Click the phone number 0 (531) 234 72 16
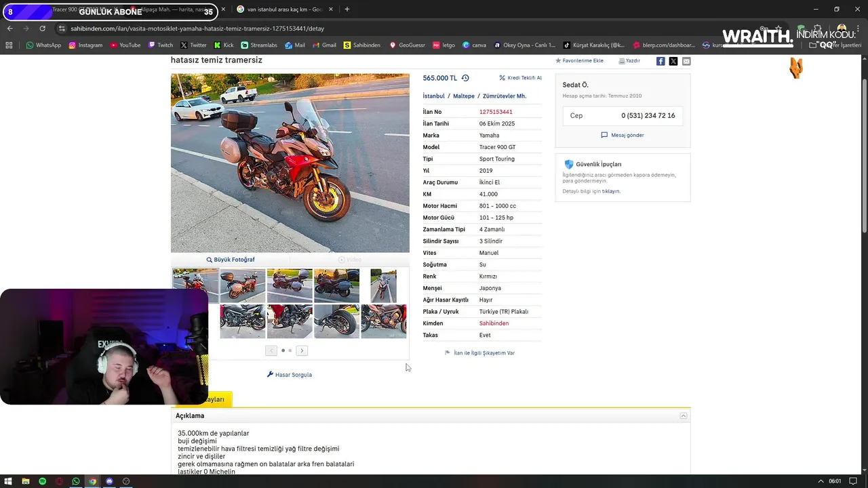Screen dimensions: 868x488 coord(648,116)
